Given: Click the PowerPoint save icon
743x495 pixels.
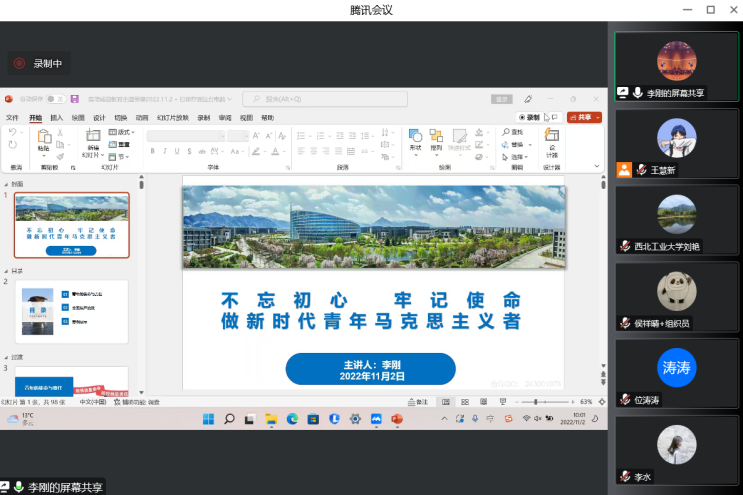Looking at the screenshot, I should pos(74,99).
